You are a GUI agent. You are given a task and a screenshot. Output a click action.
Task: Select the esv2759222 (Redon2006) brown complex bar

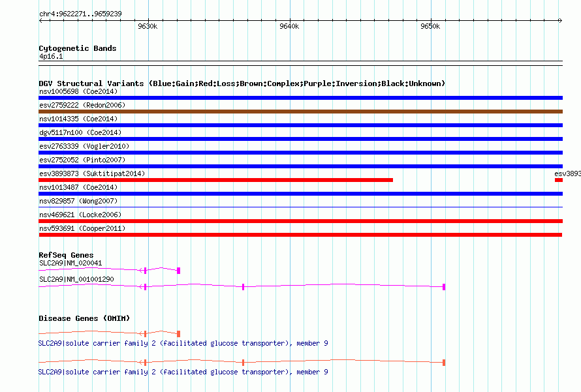(x=300, y=112)
